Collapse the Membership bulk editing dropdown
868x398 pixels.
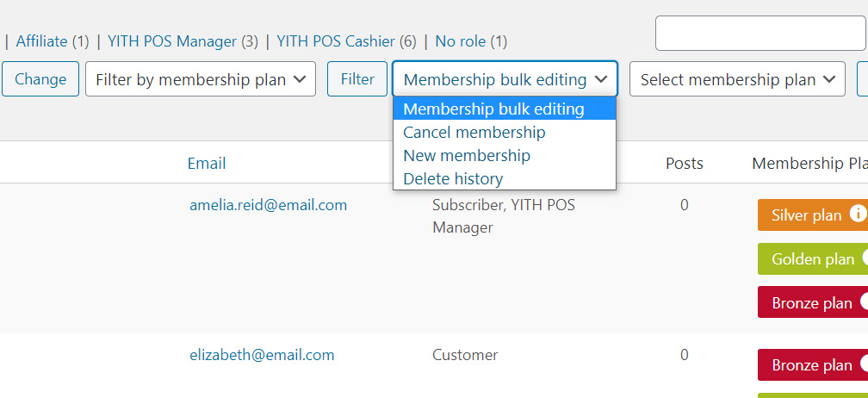[x=505, y=79]
